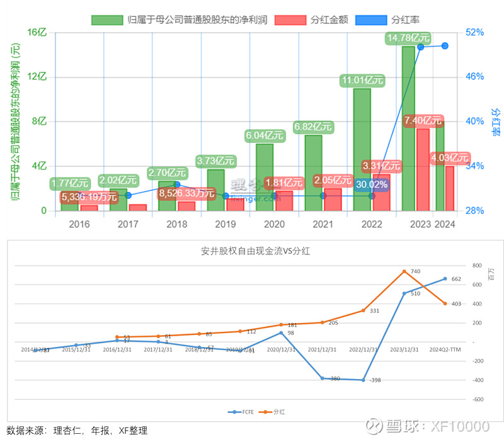Click the 800 value on lower chart axis

coord(477,266)
